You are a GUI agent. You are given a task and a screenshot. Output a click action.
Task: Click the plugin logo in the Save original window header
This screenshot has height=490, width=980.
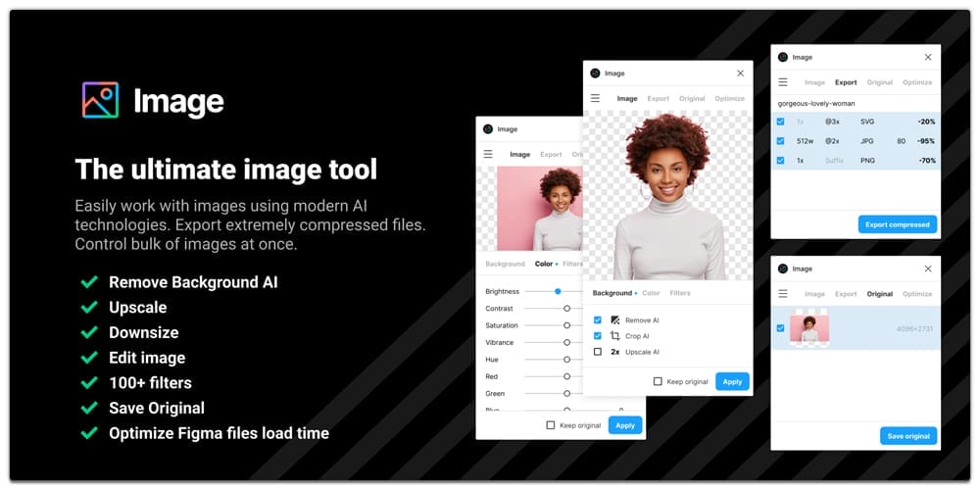coord(782,269)
